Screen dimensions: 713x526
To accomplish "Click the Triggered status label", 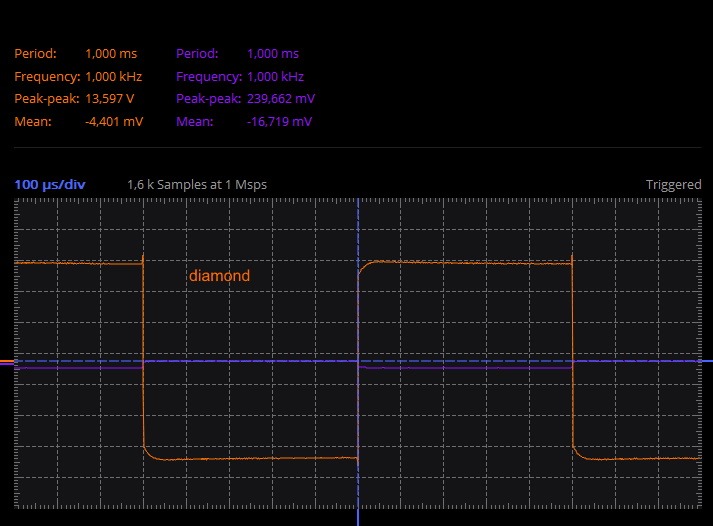I will 673,185.
